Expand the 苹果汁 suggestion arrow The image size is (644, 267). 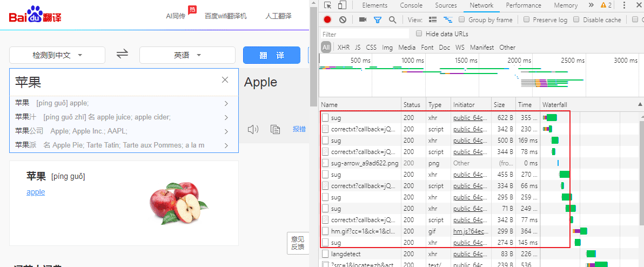226,117
